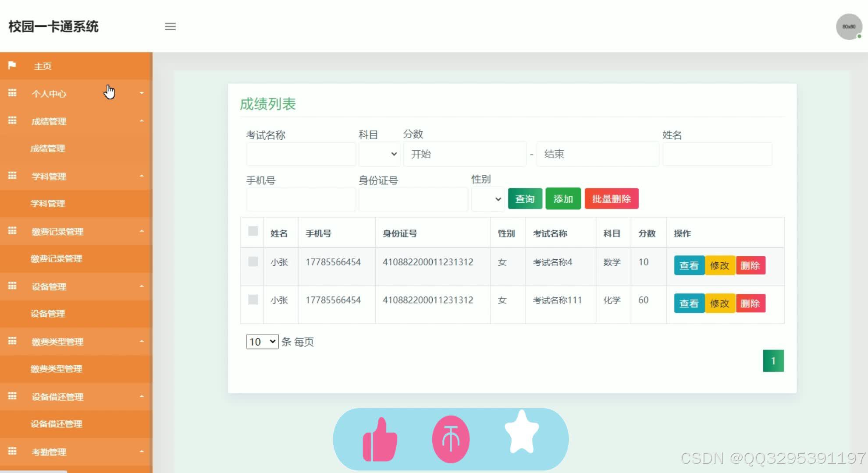Collapse the 学科管理 section arrow
The height and width of the screenshot is (473, 868).
pos(142,176)
